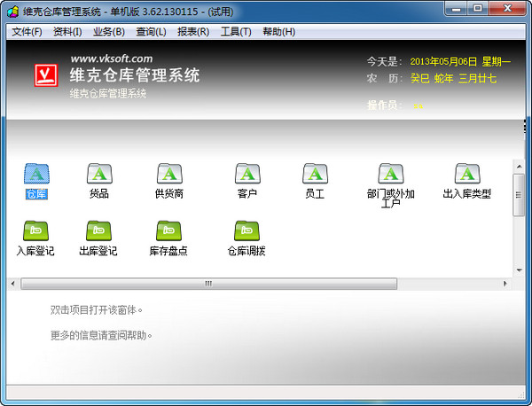Open the 文件(F) menu
This screenshot has height=406, width=532.
pyautogui.click(x=27, y=32)
